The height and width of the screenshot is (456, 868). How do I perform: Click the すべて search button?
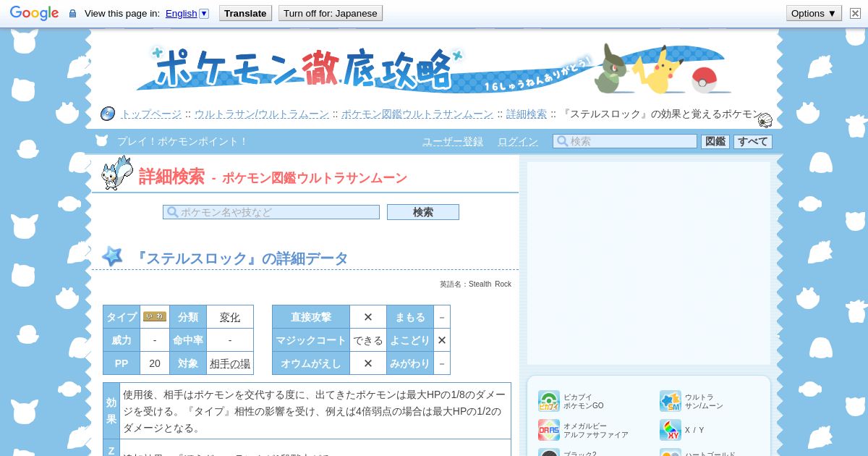point(753,141)
